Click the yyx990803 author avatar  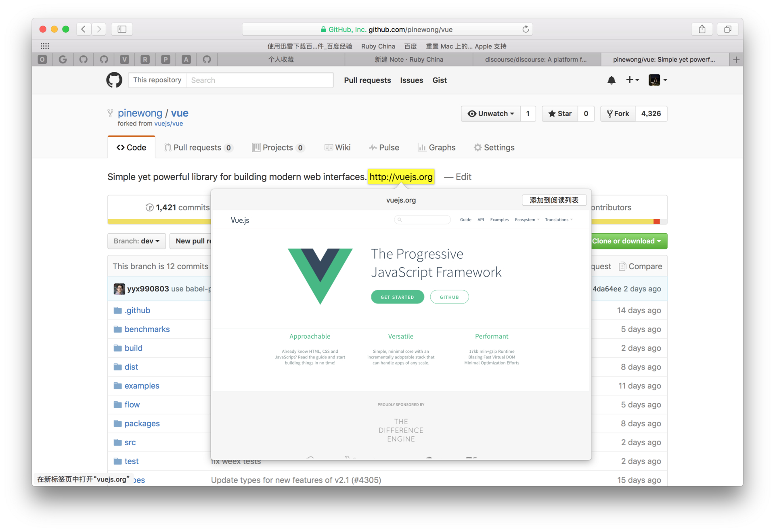click(119, 289)
